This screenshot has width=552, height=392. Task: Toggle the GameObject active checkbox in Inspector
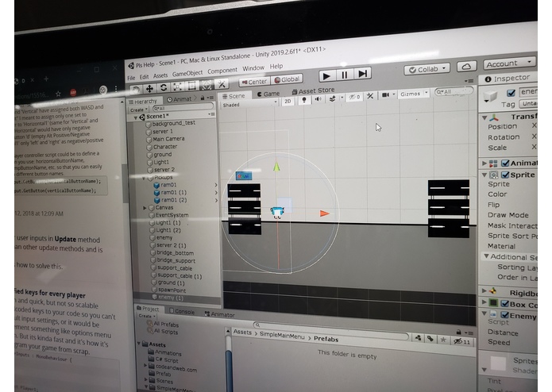coord(511,93)
